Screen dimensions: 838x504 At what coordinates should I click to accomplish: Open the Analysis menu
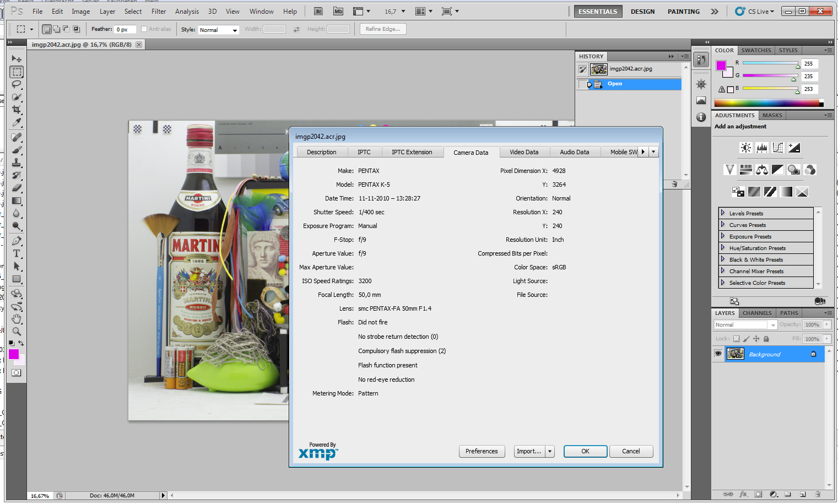tap(187, 12)
